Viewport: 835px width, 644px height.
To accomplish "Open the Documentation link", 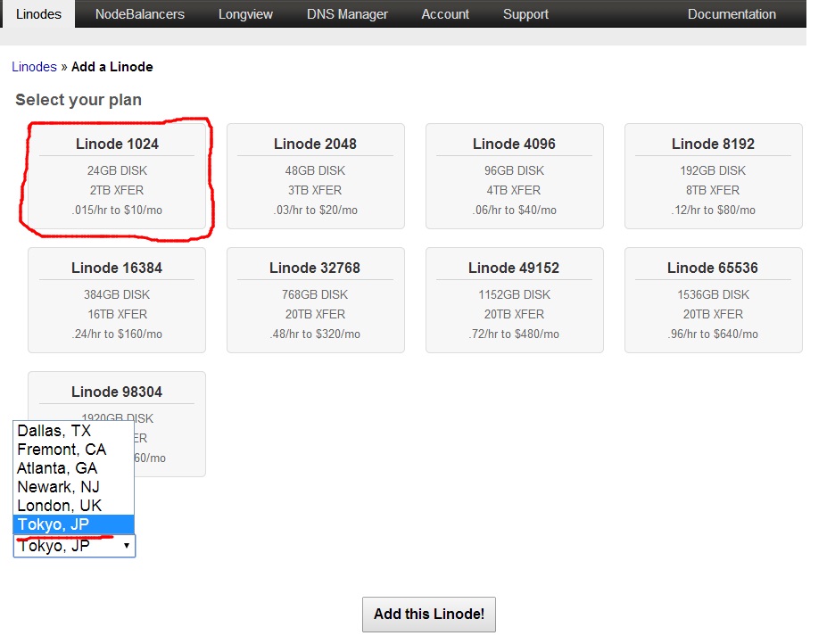I will [x=732, y=14].
